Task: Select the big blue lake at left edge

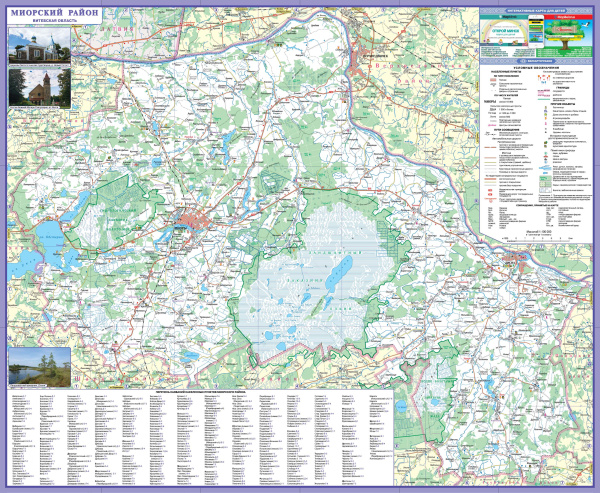Action: point(47,240)
